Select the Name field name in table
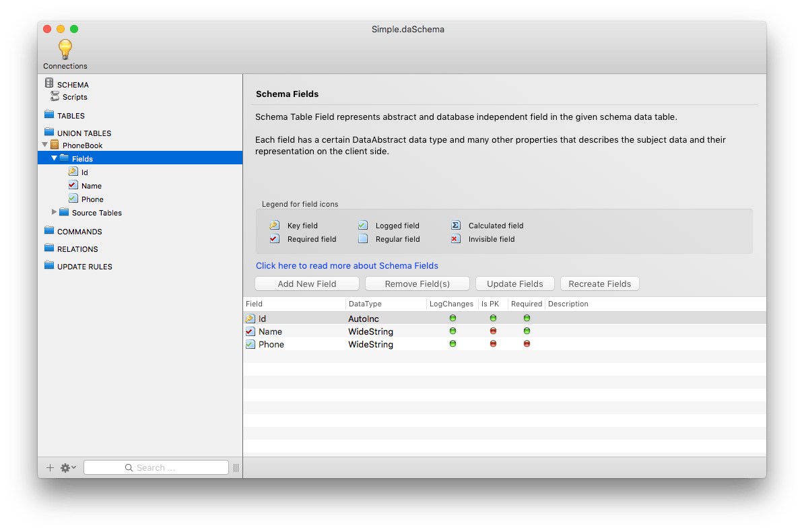Viewport: 804px width, 532px height. coord(270,331)
